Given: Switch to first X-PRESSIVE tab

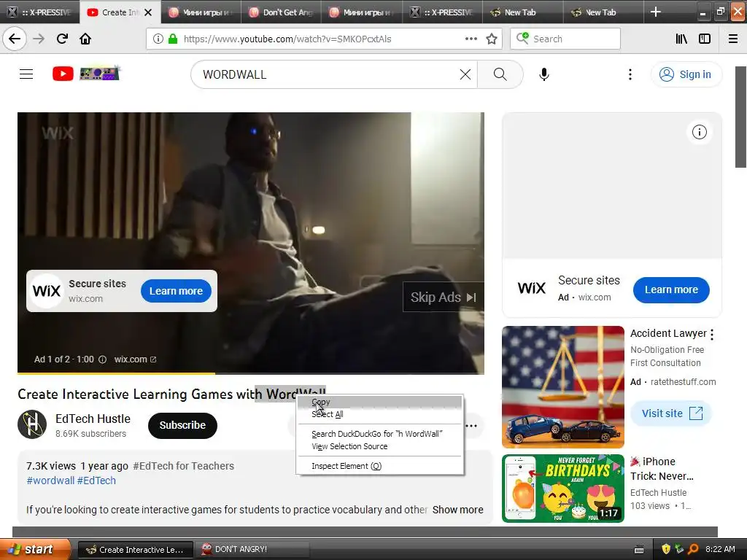Looking at the screenshot, I should pos(40,12).
